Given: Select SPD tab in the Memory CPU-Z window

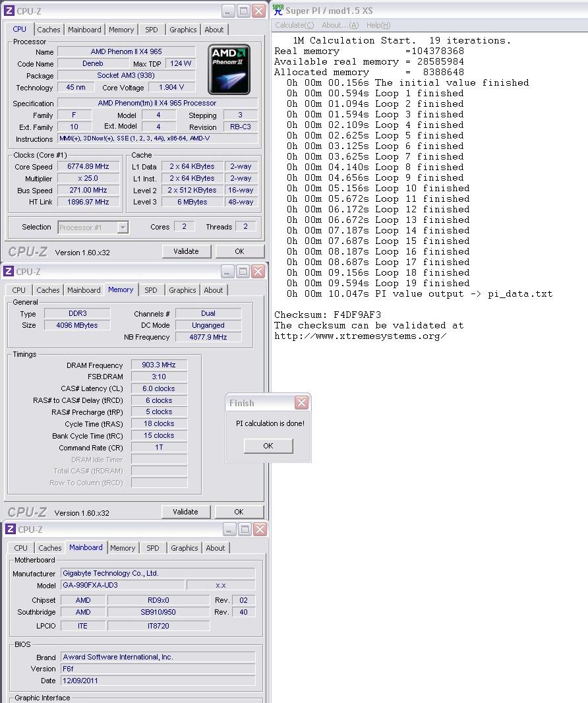Looking at the screenshot, I should point(151,290).
